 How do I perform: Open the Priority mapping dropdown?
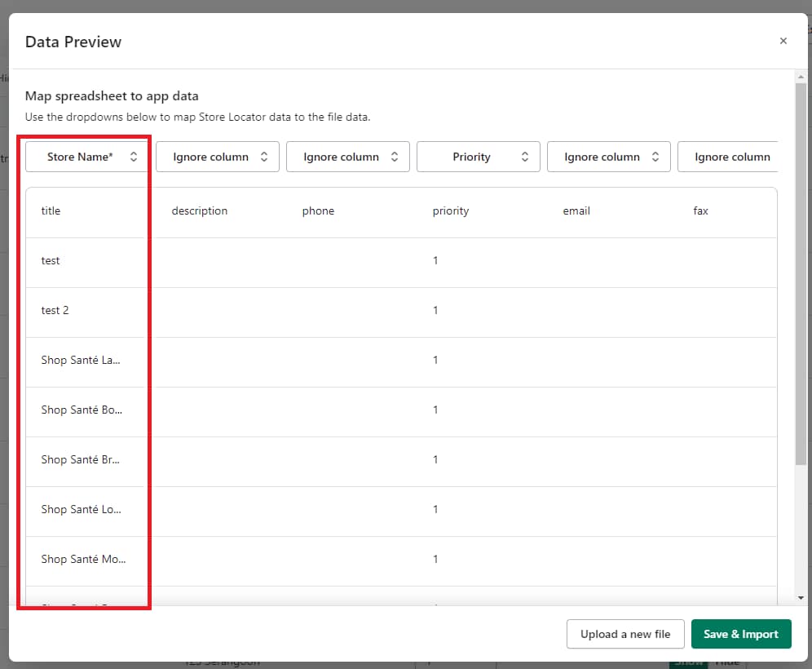pyautogui.click(x=479, y=157)
